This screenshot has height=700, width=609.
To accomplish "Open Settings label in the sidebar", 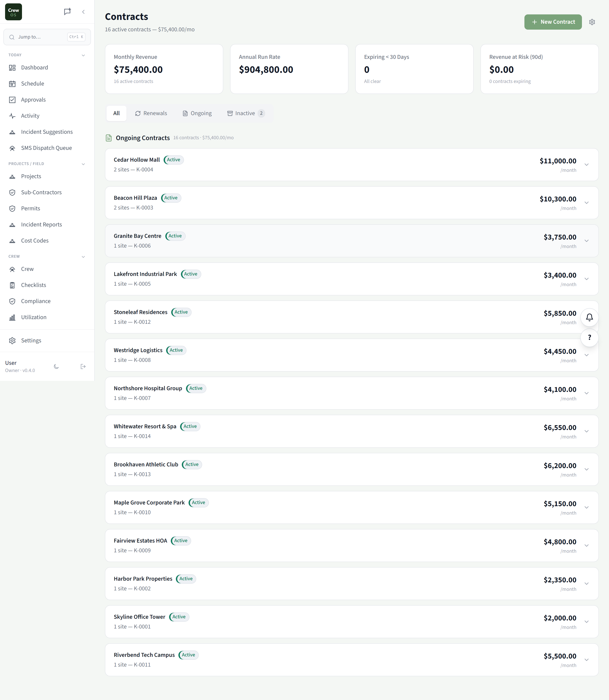I will 31,340.
